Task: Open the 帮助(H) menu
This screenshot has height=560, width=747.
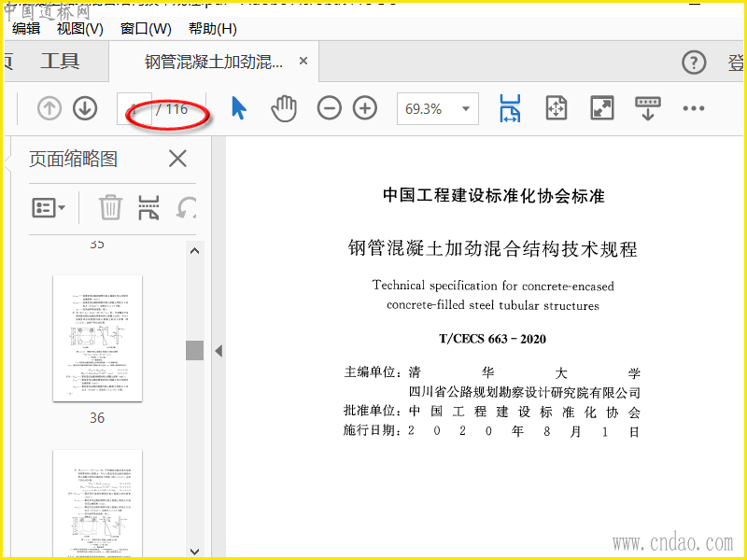Action: click(213, 29)
